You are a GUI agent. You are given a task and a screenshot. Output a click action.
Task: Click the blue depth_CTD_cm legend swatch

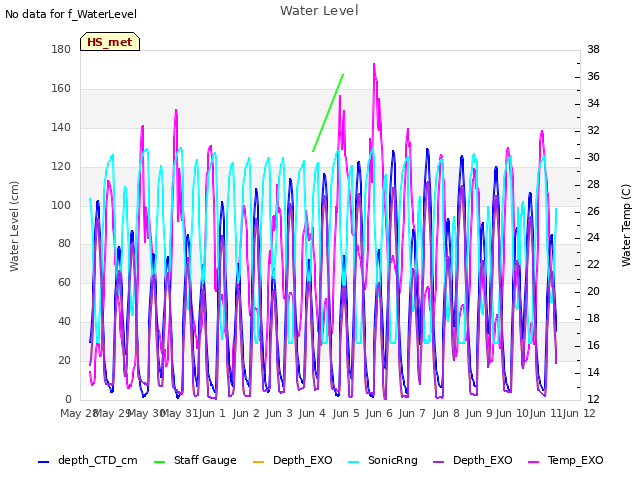tap(43, 462)
